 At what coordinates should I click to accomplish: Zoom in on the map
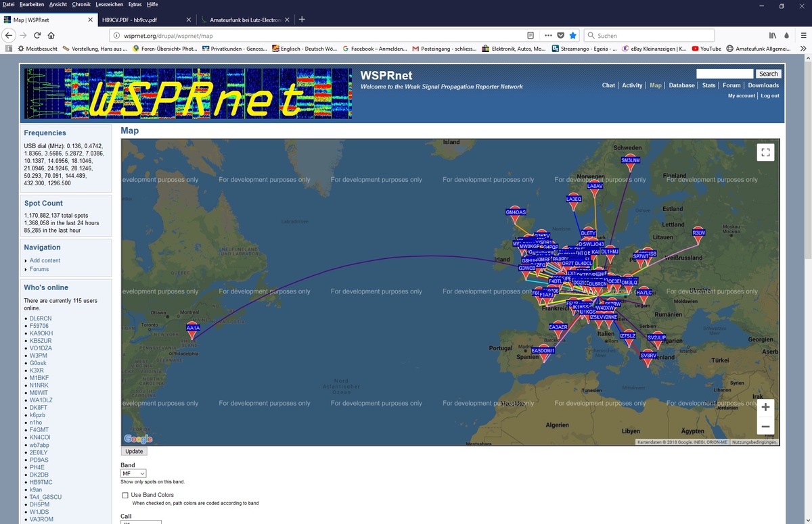765,407
